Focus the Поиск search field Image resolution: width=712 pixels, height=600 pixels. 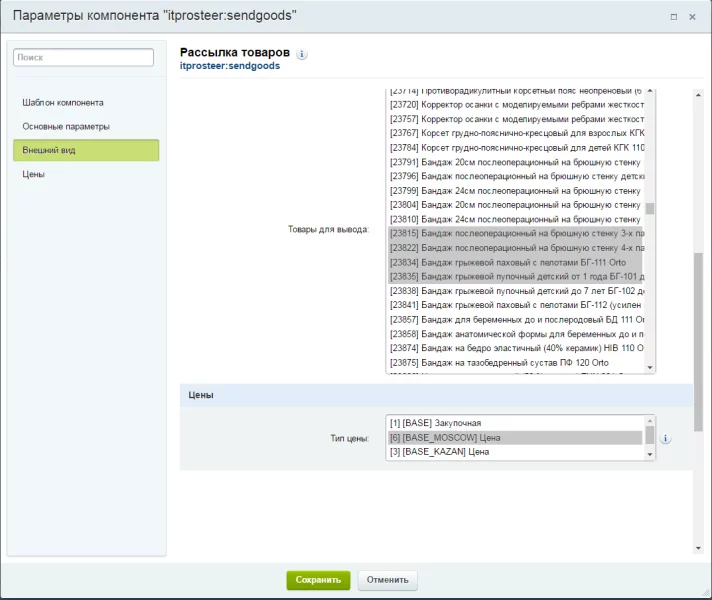[84, 57]
